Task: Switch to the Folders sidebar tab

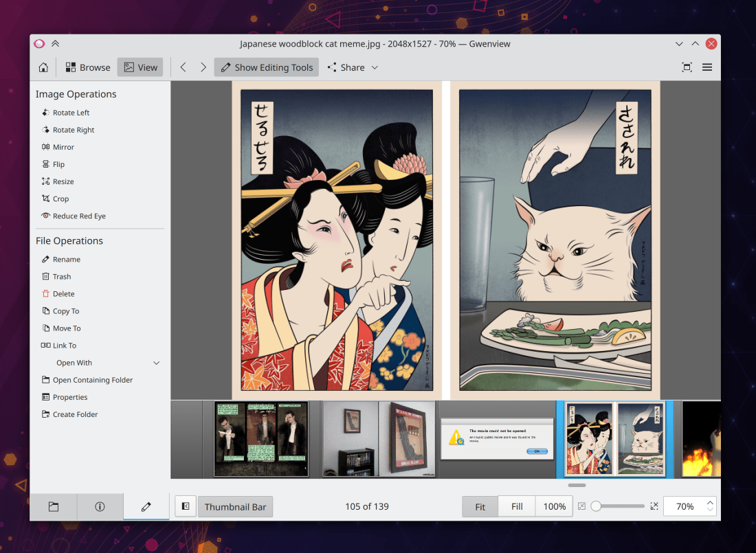Action: [x=53, y=507]
